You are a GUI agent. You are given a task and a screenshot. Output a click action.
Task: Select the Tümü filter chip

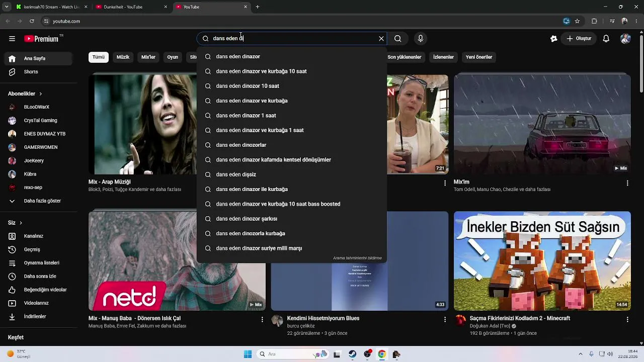click(x=99, y=57)
